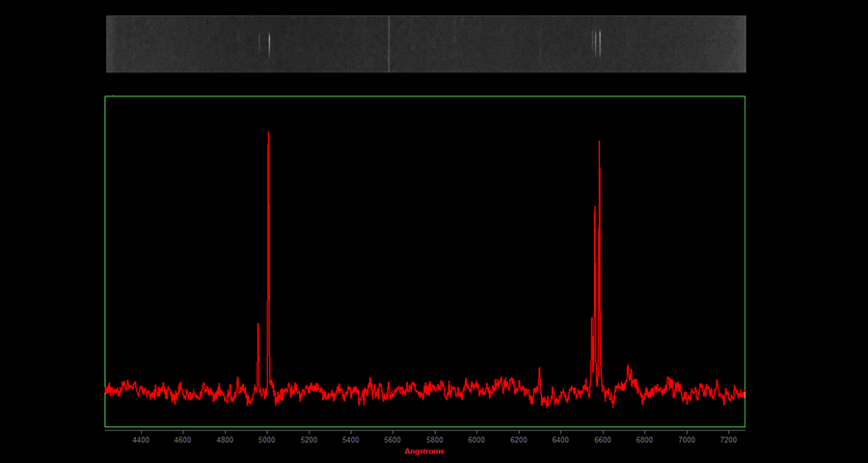Click the tallest emission peak near 5000 Angstroms

click(268, 135)
